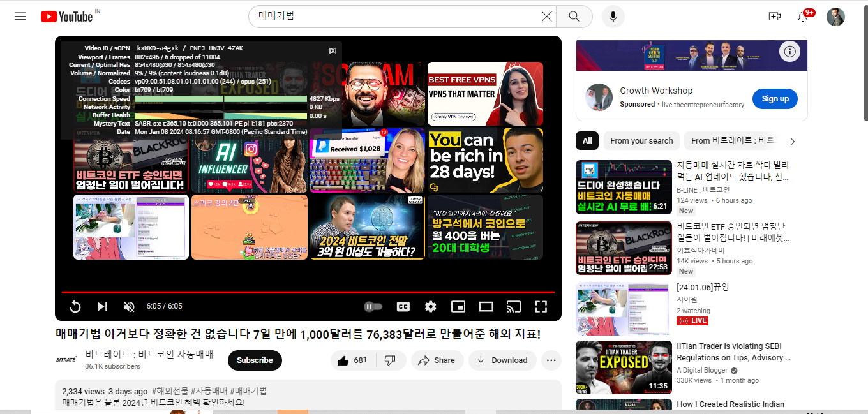Image resolution: width=868 pixels, height=414 pixels.
Task: Open endscreen Received $1,028 video
Action: point(367,160)
